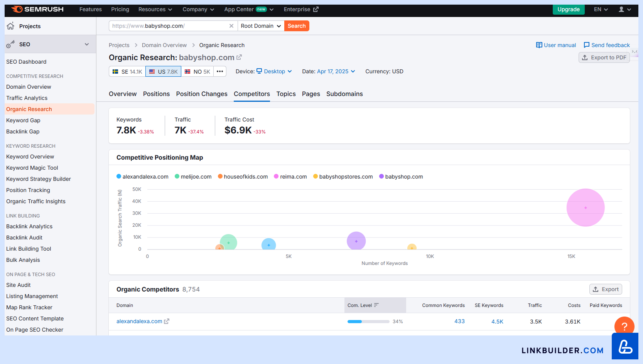
Task: Click the Projects breadcrumb link
Action: (x=119, y=45)
